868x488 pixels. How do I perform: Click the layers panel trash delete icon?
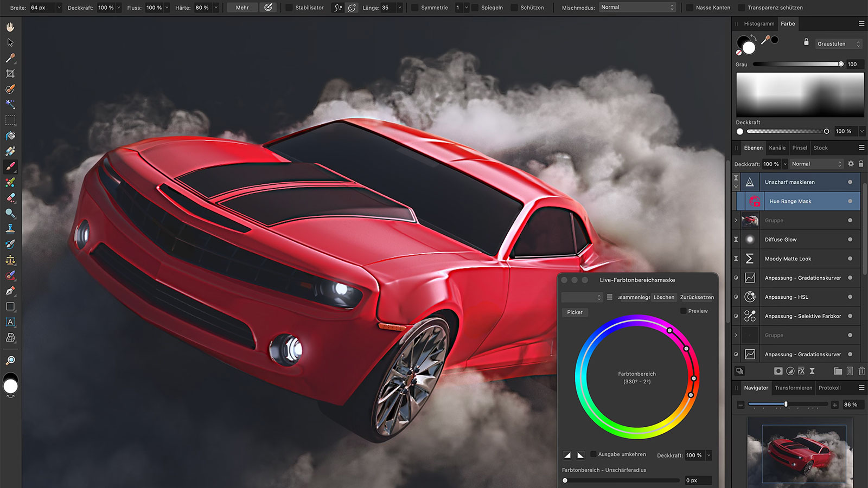(861, 371)
